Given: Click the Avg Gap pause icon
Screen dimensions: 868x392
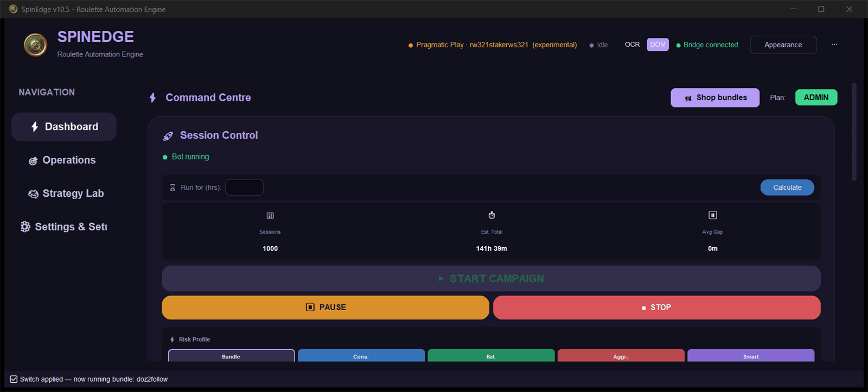Looking at the screenshot, I should tap(713, 215).
